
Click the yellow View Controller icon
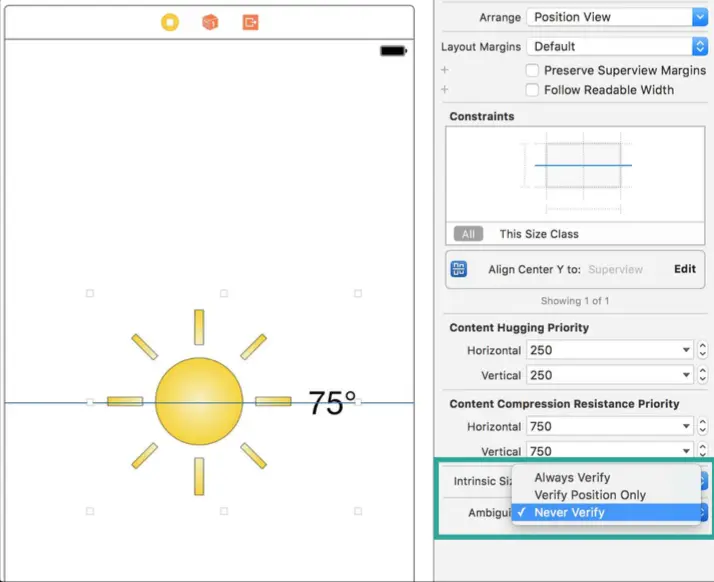pyautogui.click(x=170, y=22)
